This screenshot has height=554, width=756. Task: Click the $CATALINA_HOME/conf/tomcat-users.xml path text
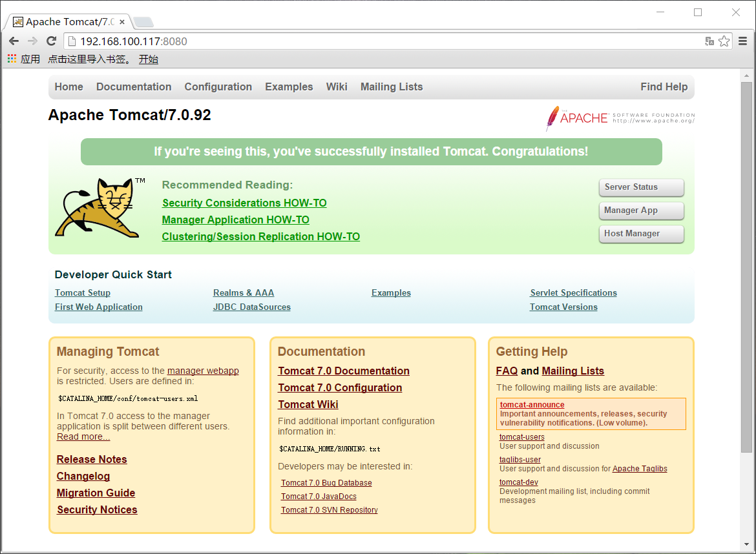click(128, 398)
